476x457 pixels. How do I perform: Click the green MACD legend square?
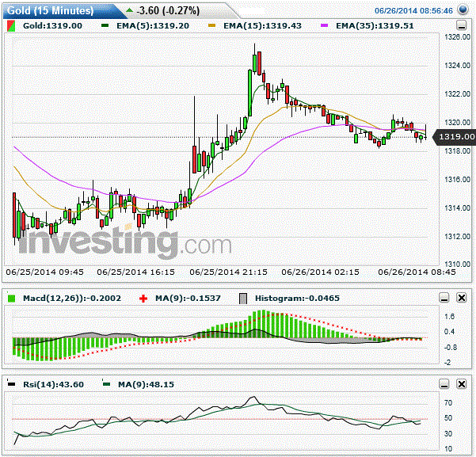coord(11,298)
